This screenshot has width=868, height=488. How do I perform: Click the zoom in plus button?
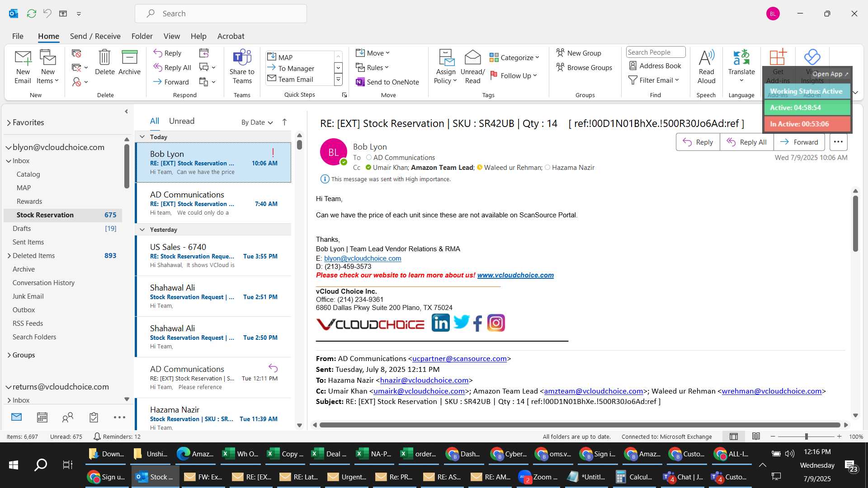[839, 436]
